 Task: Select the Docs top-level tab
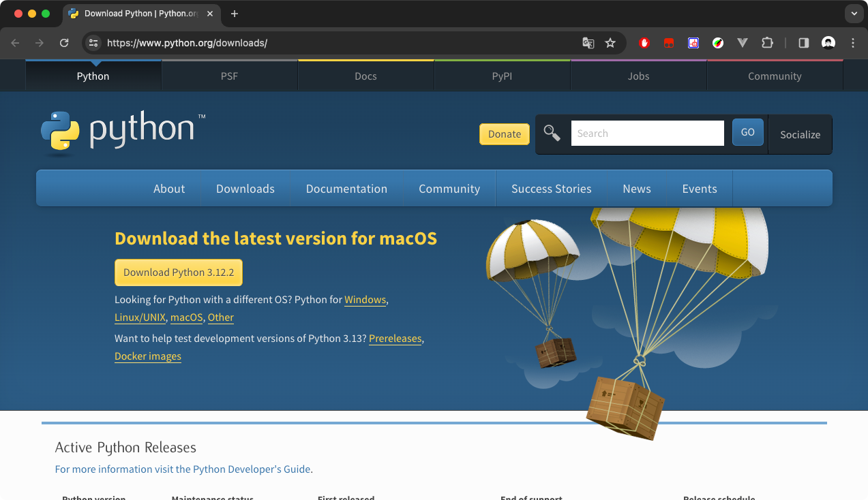365,76
